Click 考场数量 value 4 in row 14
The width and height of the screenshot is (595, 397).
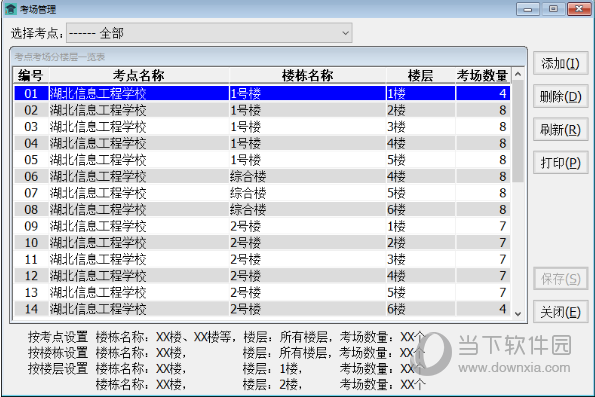click(483, 309)
